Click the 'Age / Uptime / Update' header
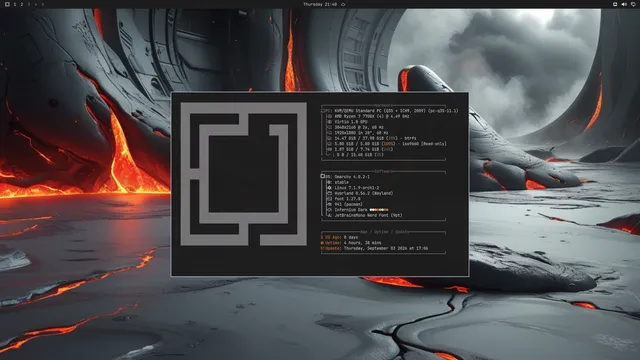 click(384, 232)
